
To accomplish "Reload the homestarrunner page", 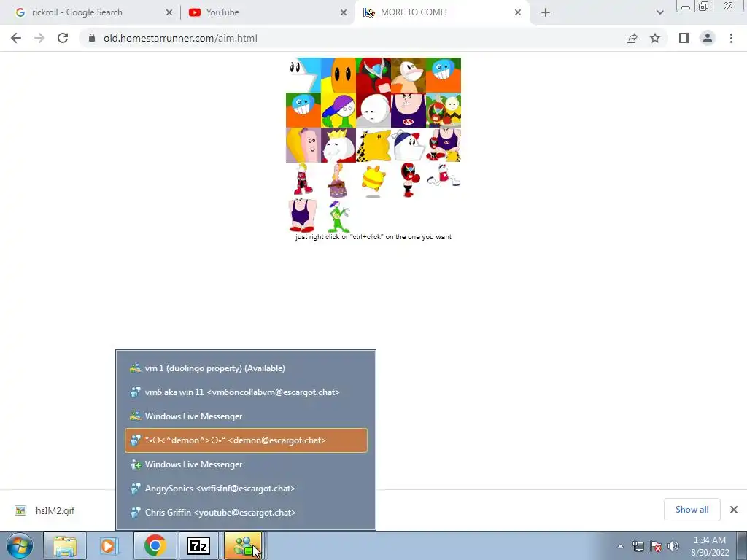I will pos(63,38).
